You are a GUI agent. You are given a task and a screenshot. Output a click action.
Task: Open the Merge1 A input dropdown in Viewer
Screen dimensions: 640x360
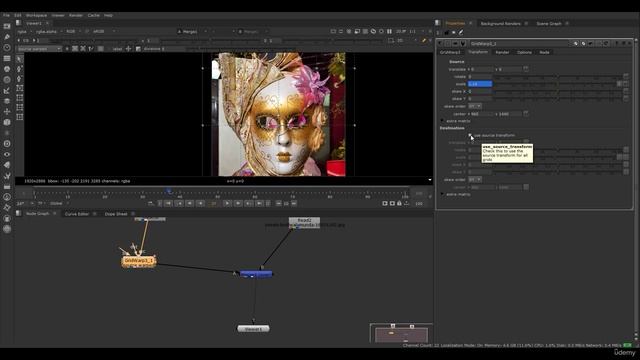pyautogui.click(x=192, y=31)
